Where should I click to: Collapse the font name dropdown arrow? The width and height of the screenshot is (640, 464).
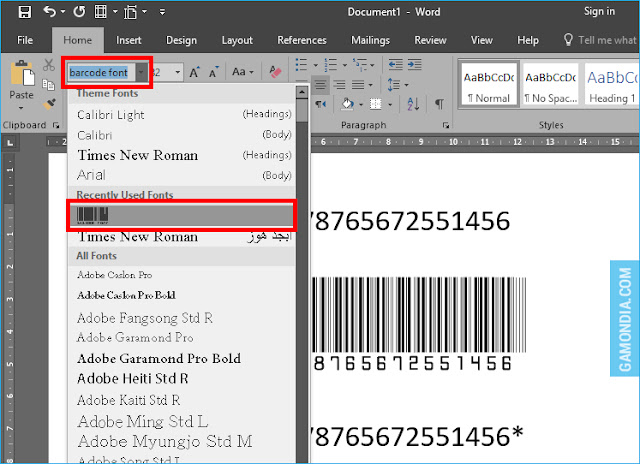(141, 73)
